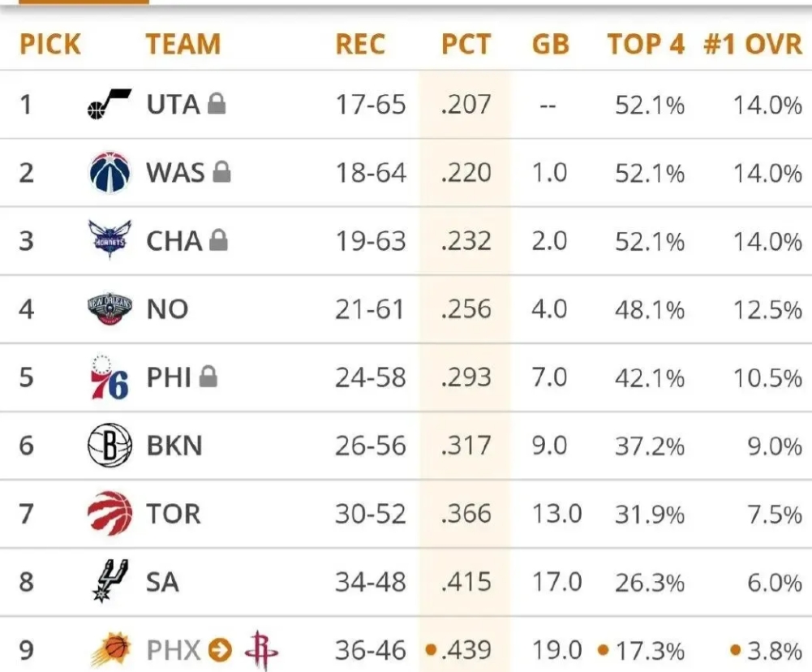Click the #1 OVR column header

[x=753, y=44]
